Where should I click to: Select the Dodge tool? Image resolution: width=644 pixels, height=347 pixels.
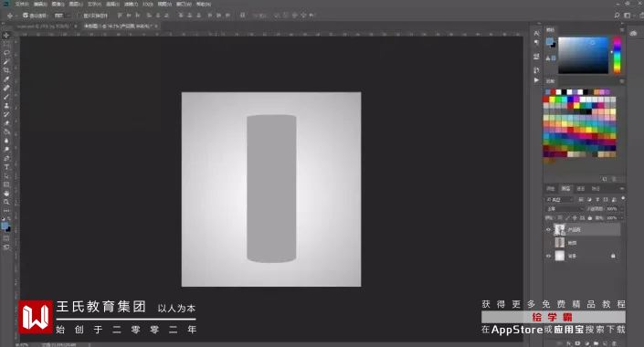(x=6, y=150)
